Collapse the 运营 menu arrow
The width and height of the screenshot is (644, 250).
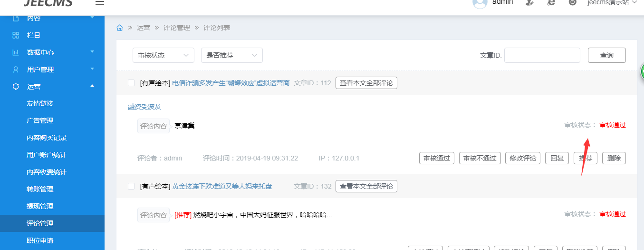click(92, 86)
